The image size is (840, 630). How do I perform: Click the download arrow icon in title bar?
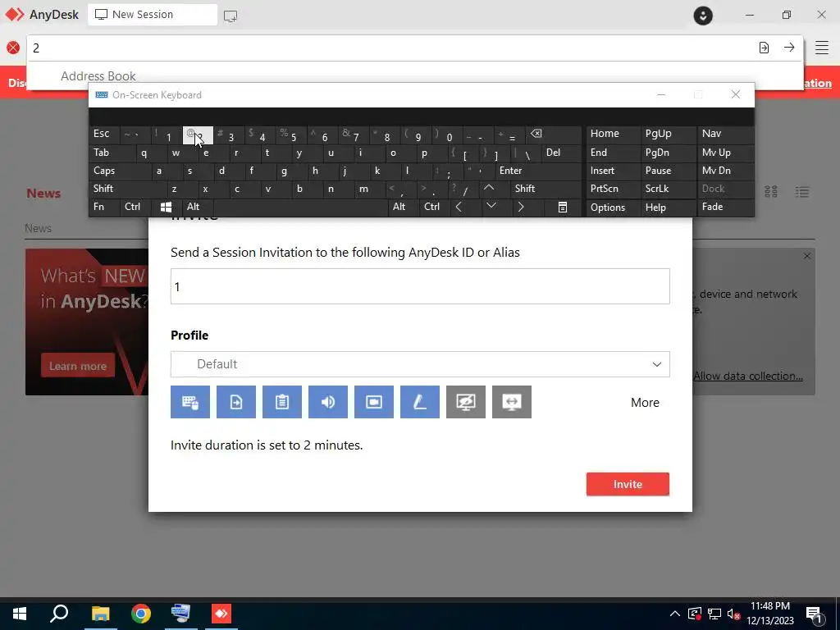pyautogui.click(x=703, y=16)
